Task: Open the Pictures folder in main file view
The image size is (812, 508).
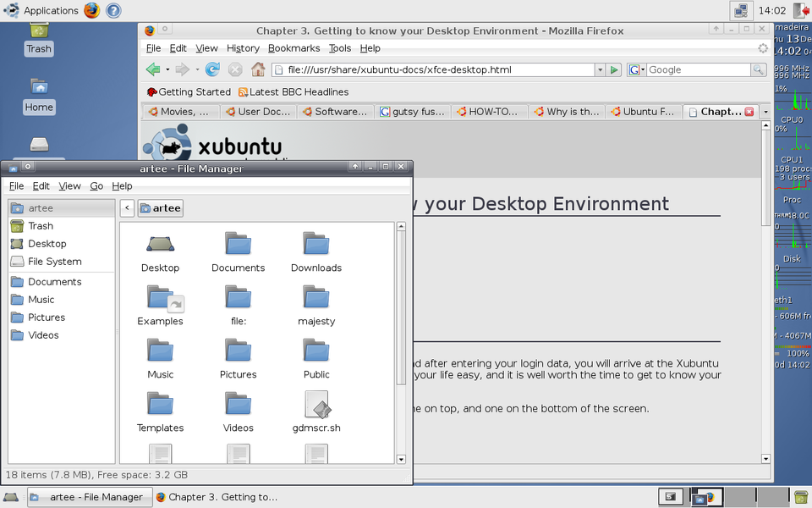Action: (x=238, y=351)
